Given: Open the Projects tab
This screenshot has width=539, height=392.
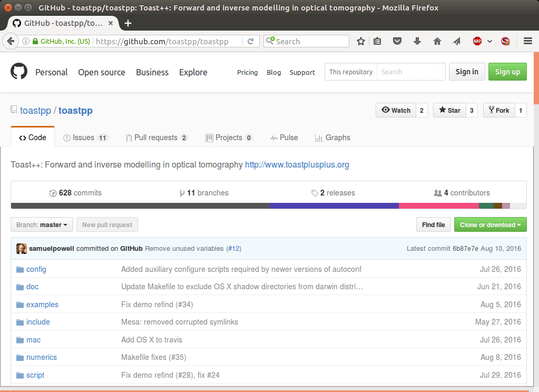Looking at the screenshot, I should click(x=229, y=138).
